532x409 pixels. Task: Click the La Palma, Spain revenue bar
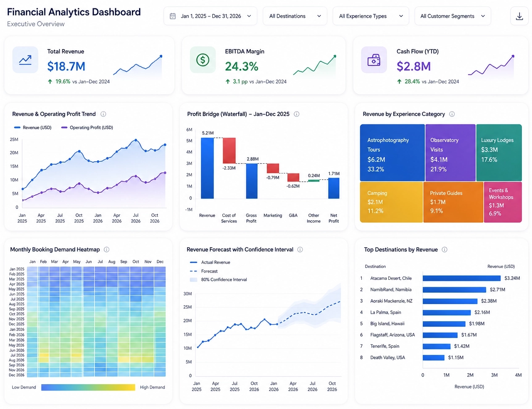pos(447,312)
